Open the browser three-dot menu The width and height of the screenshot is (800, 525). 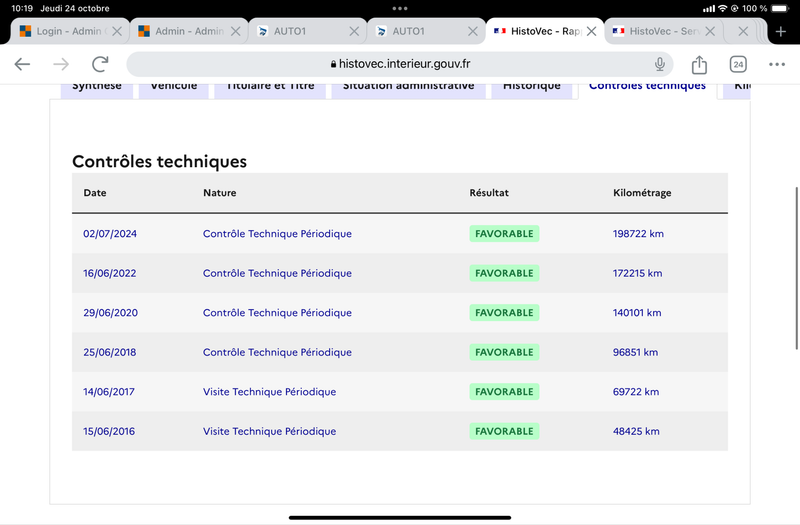coord(777,64)
